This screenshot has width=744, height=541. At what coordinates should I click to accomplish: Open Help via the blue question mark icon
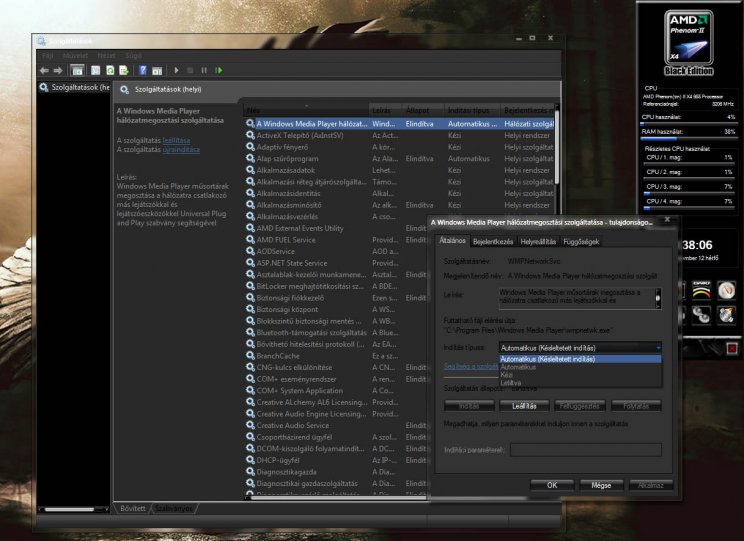pyautogui.click(x=142, y=70)
